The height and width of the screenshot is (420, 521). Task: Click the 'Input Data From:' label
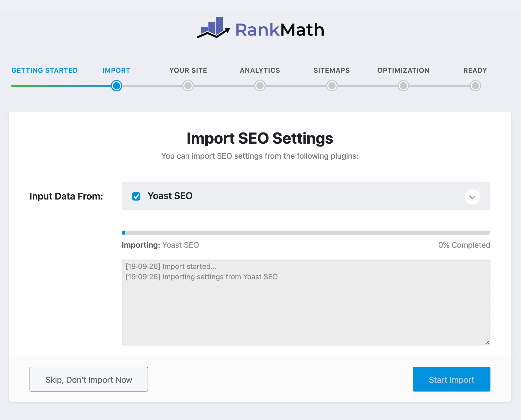click(x=66, y=196)
